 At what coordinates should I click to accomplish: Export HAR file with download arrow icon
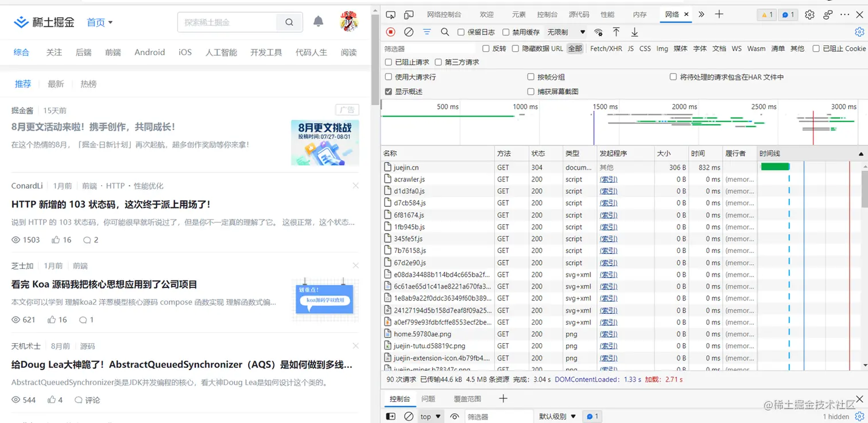634,32
